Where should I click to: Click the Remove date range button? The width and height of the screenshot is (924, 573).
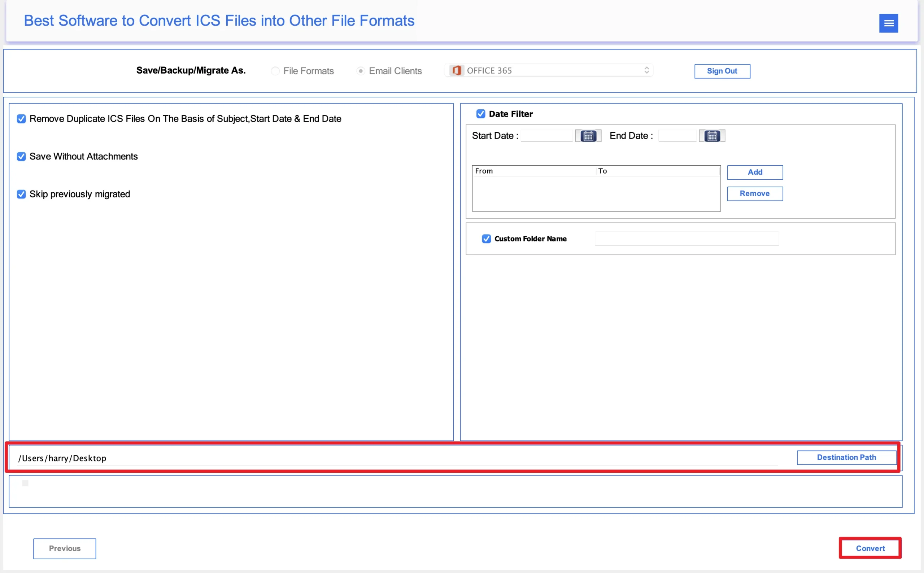tap(755, 194)
